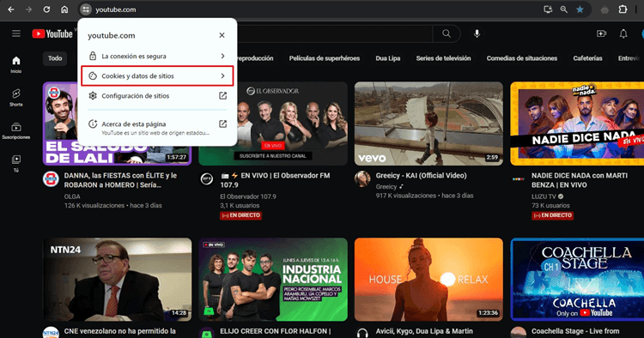Click the Greeicy channel avatar

(x=362, y=179)
